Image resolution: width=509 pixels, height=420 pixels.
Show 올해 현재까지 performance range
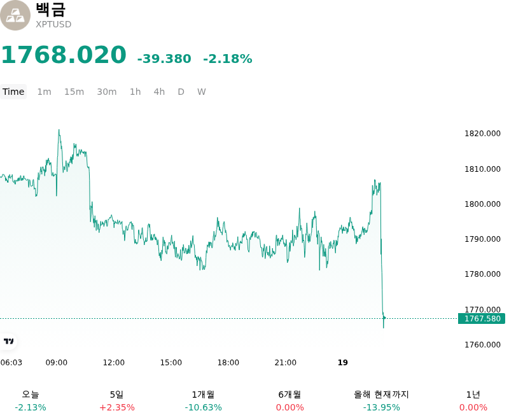tap(381, 401)
